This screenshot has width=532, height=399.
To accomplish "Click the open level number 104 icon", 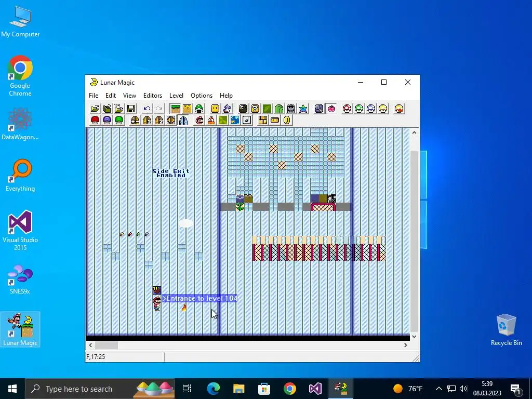I will point(119,109).
